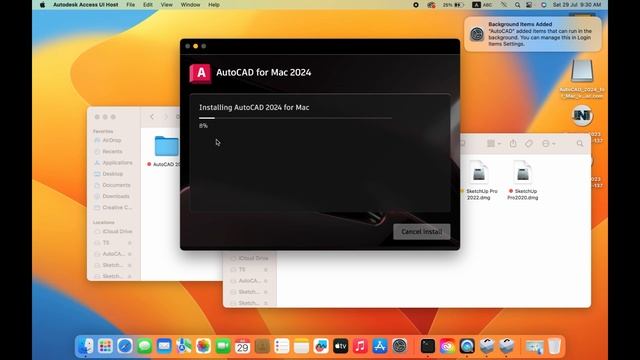Open the Autodesk Access UI Host menu
The width and height of the screenshot is (640, 360).
tap(85, 5)
